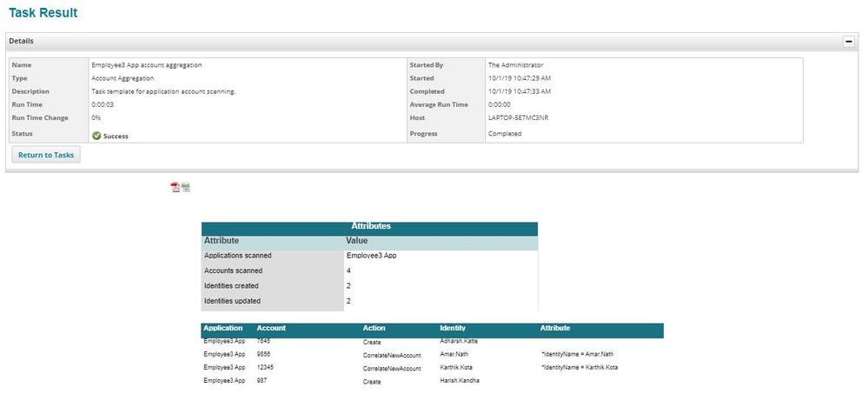
Task: Select host name LAPTOP-5E7MC3NR
Action: tap(518, 118)
